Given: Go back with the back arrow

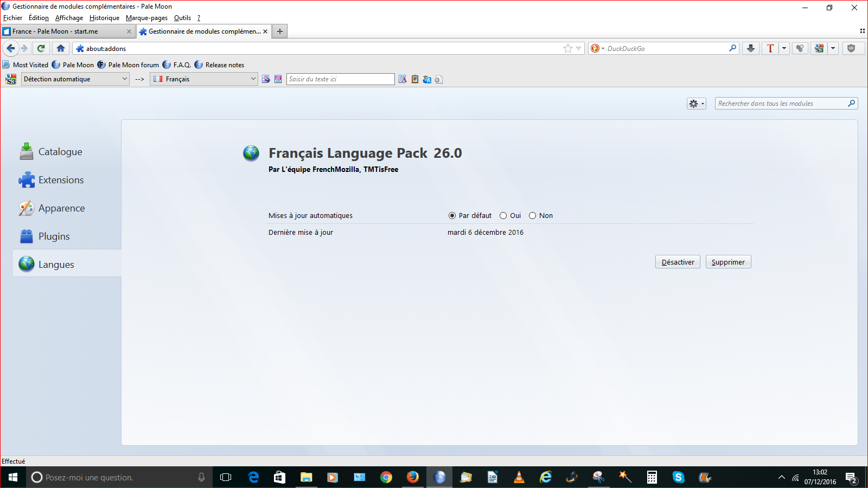Looking at the screenshot, I should click(11, 48).
